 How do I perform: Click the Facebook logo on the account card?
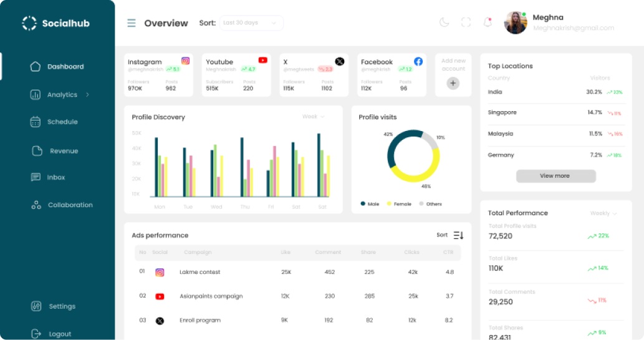pyautogui.click(x=418, y=61)
